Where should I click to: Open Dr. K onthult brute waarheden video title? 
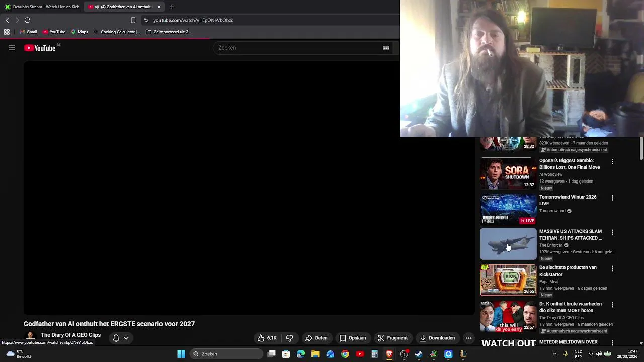point(571,307)
